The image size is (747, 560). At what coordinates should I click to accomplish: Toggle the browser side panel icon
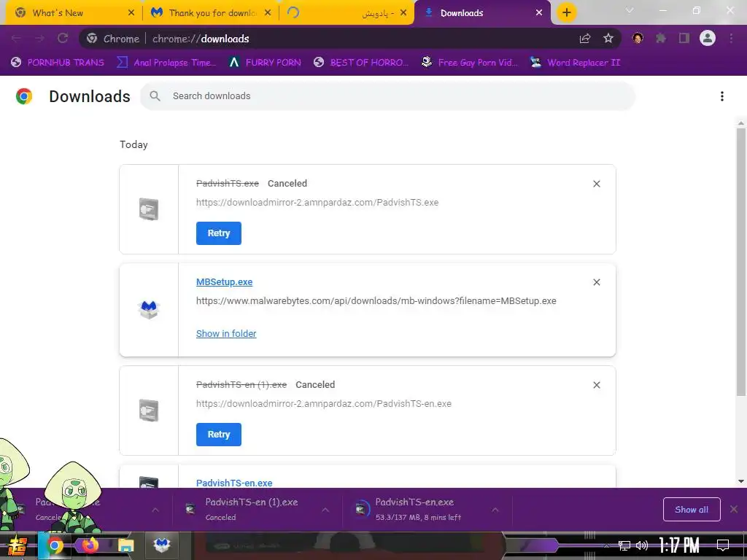(684, 39)
